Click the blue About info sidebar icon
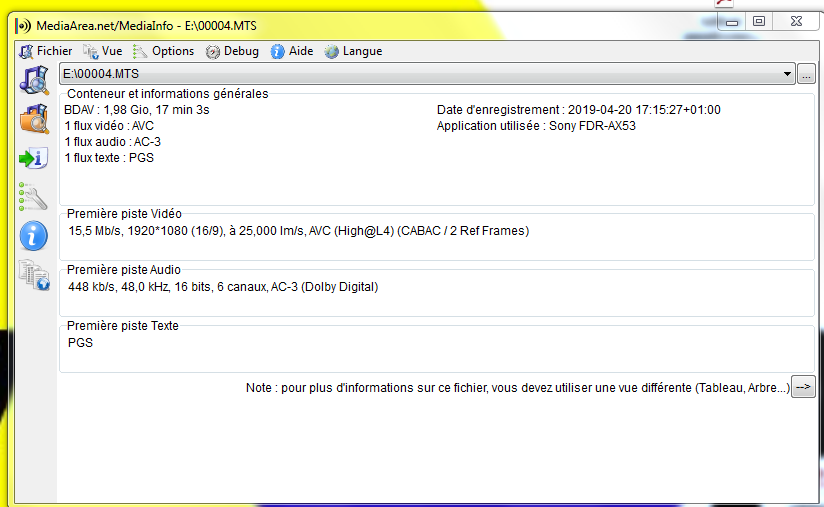Screen dimensions: 824x507 34,235
